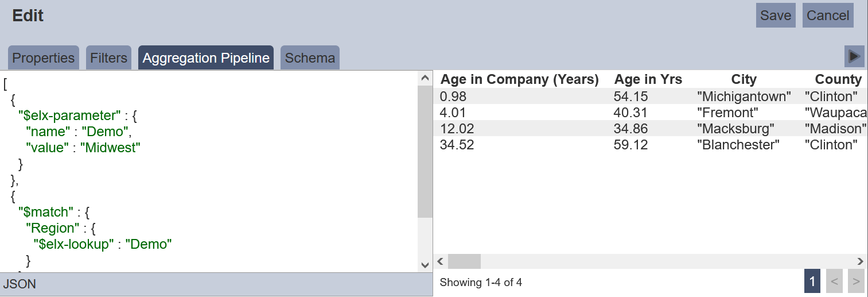Viewport: 868px width, 297px height.
Task: Click the table horizontal scroll left arrow
Action: click(x=441, y=261)
